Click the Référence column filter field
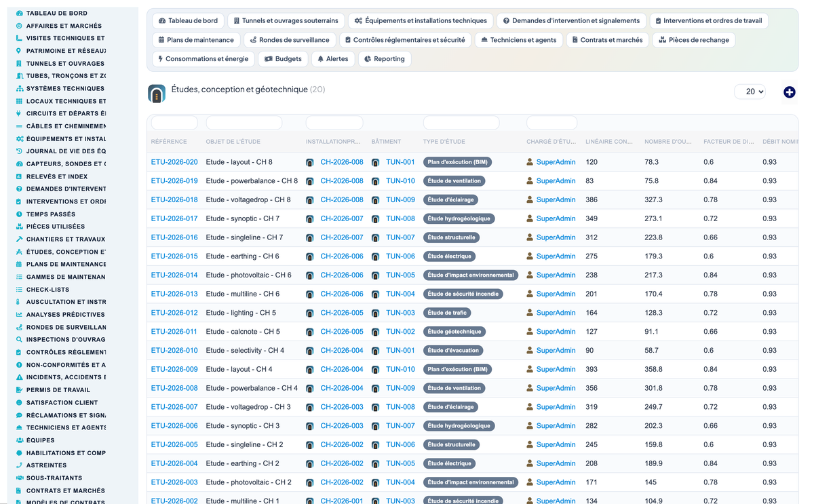This screenshot has height=504, width=814. (x=174, y=123)
